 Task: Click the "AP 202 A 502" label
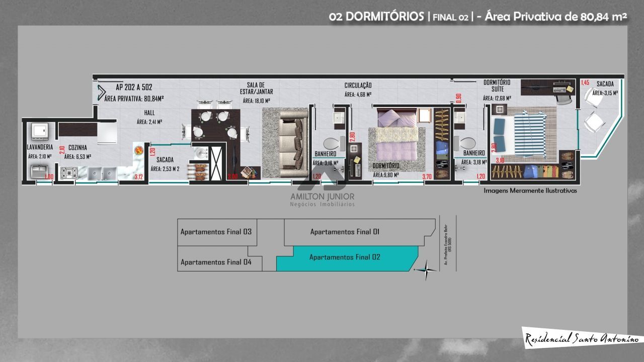(134, 86)
